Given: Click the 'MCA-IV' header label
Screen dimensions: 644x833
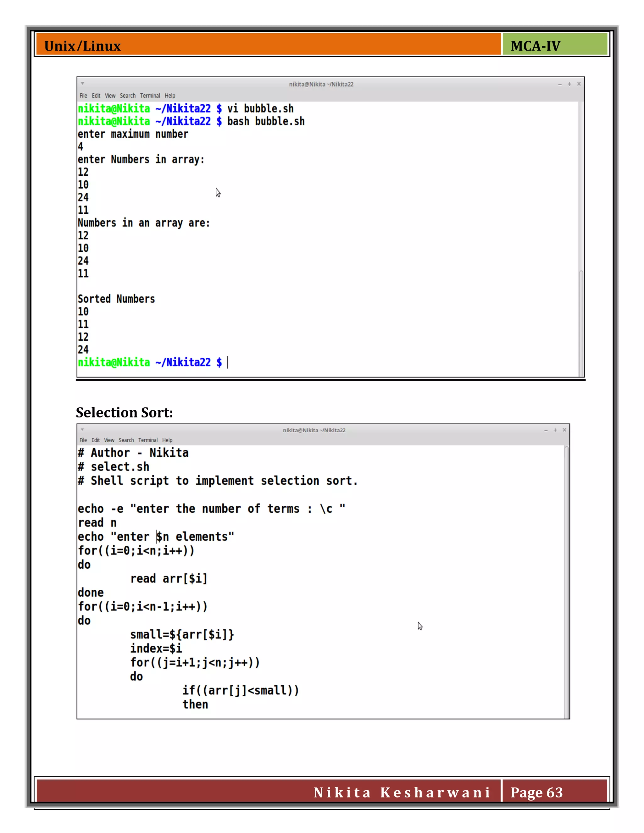Looking at the screenshot, I should pos(536,46).
